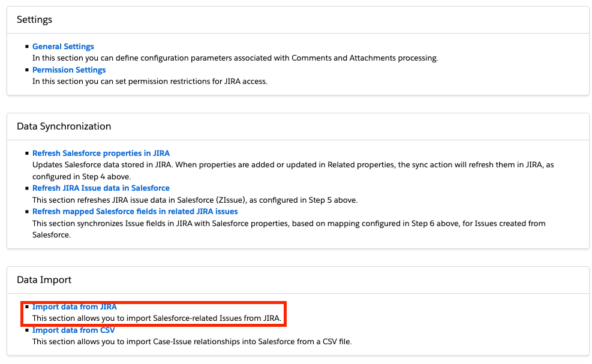
Task: Open the Permission Settings link
Action: pyautogui.click(x=68, y=70)
